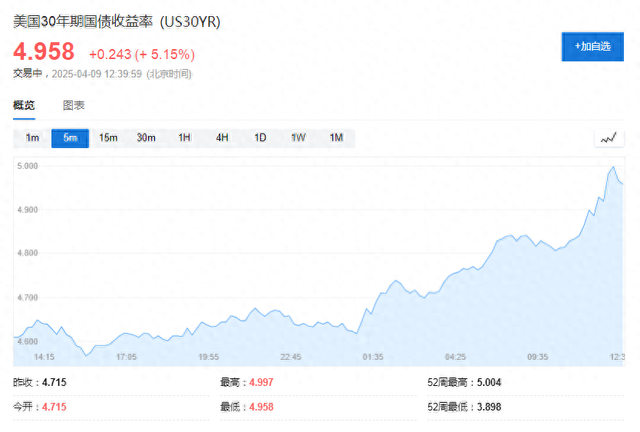640x432 pixels.
Task: Click the 最高 value 4.997
Action: click(261, 383)
